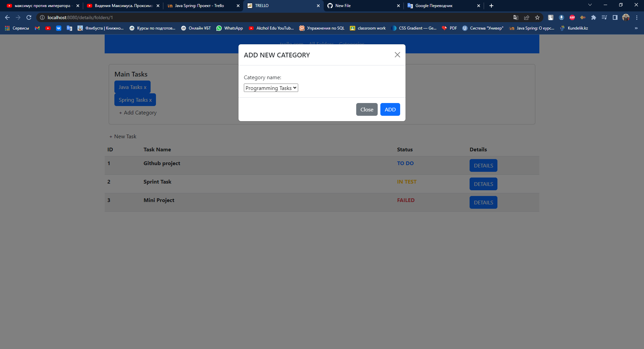644x349 pixels.
Task: Toggle the side panel icon
Action: tap(615, 17)
